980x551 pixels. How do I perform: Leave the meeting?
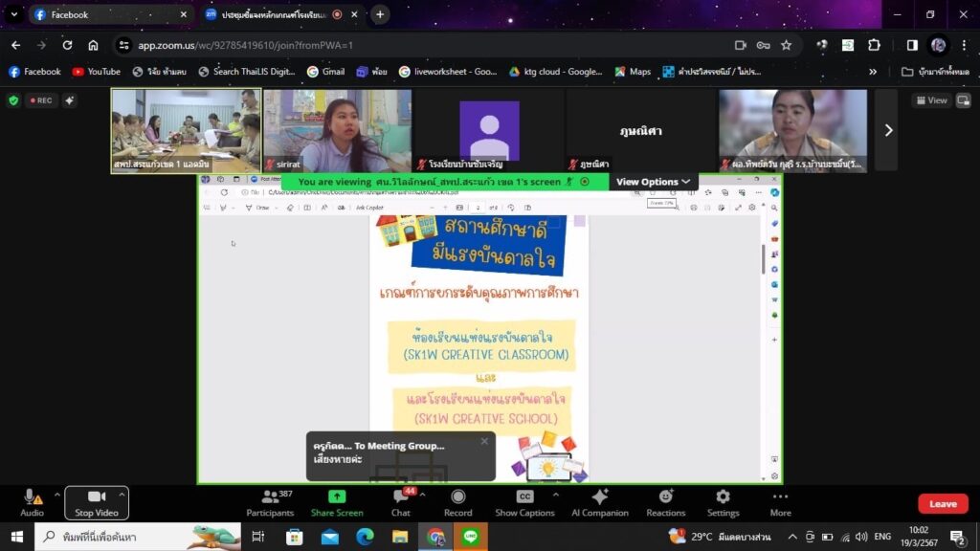[943, 503]
